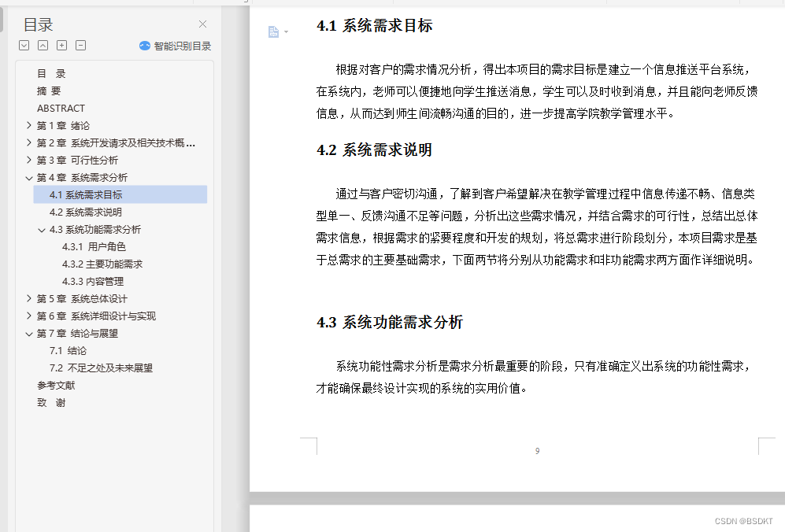785x532 pixels.
Task: Expand 第 2 章 系统开发请求及相关技术概 chevron
Action: pyautogui.click(x=29, y=142)
